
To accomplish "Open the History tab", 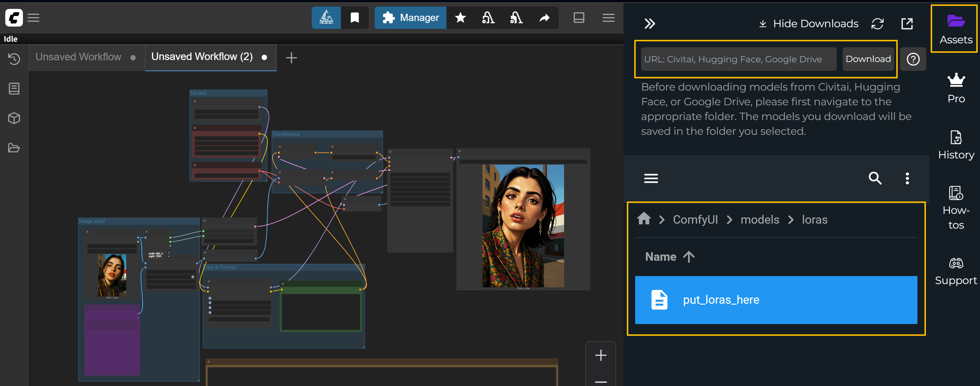I will 955,145.
